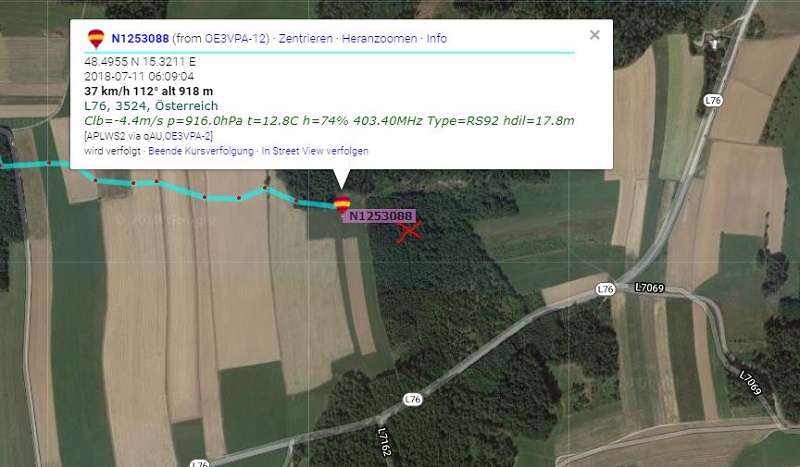Open the OE3VPA-2 igate link
The image size is (800, 467).
point(188,136)
